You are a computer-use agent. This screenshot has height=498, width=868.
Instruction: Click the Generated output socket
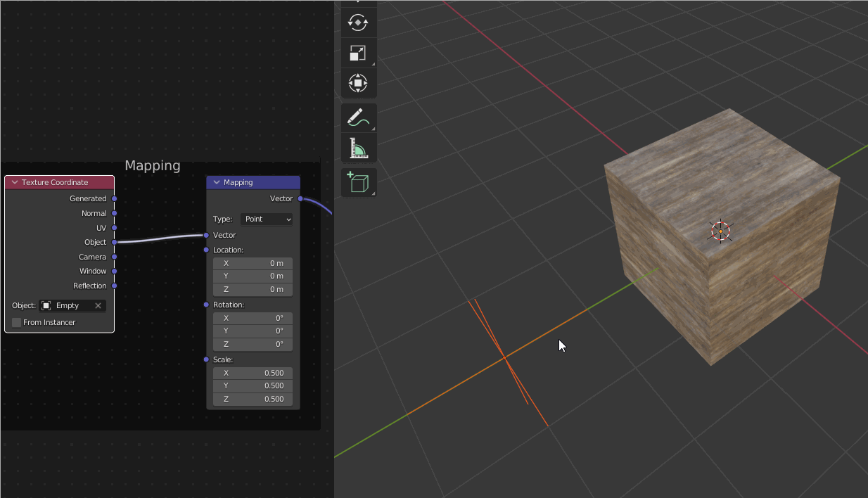pos(115,199)
